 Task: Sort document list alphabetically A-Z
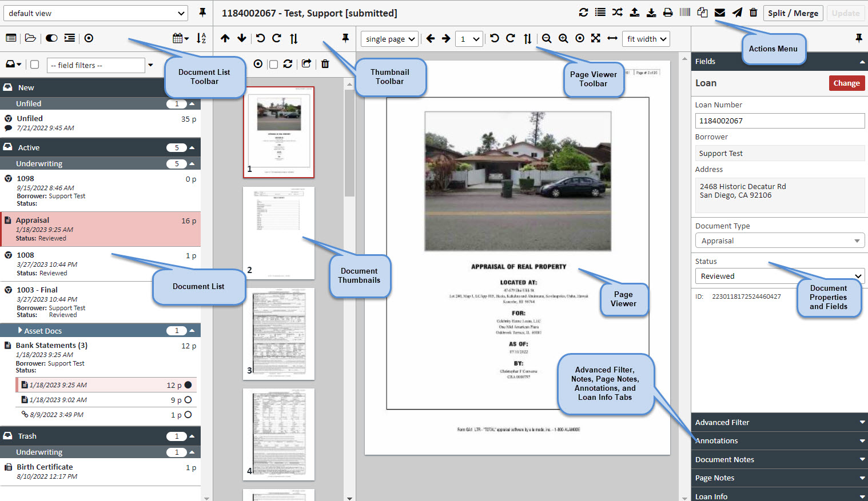tap(201, 38)
